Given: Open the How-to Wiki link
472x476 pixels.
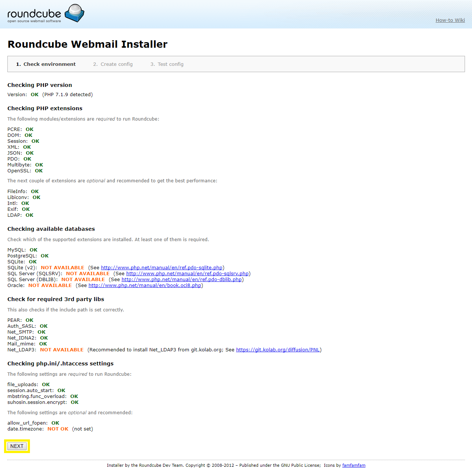Looking at the screenshot, I should click(x=450, y=20).
